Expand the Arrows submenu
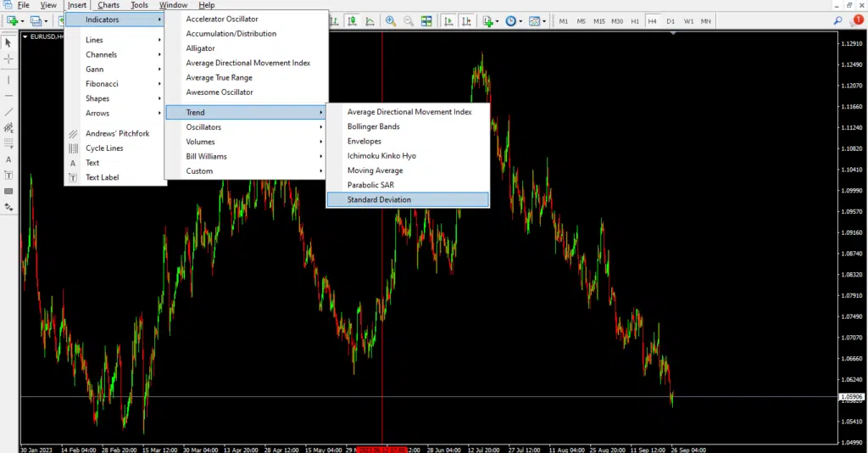This screenshot has width=868, height=453. (x=115, y=113)
